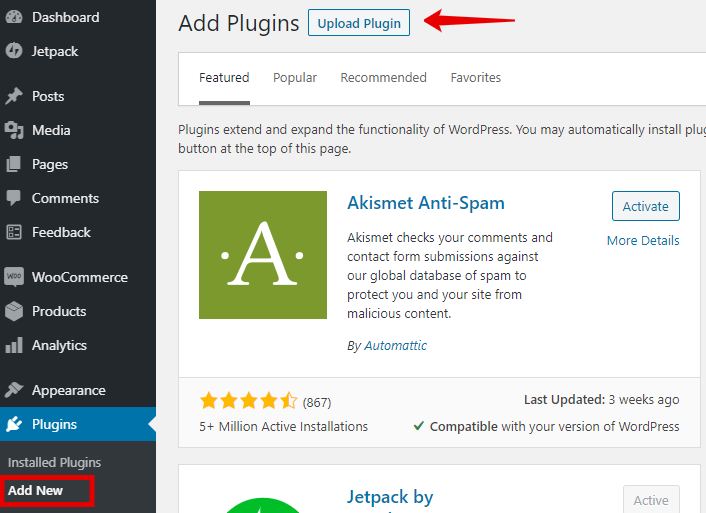Open Analytics from the sidebar
706x513 pixels.
(x=59, y=345)
